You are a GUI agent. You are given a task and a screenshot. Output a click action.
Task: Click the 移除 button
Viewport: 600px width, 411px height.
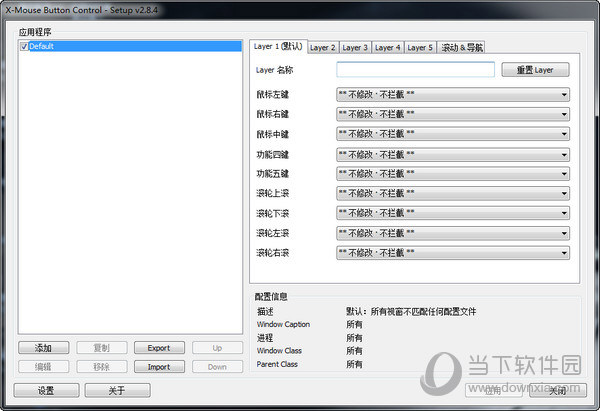pyautogui.click(x=102, y=367)
